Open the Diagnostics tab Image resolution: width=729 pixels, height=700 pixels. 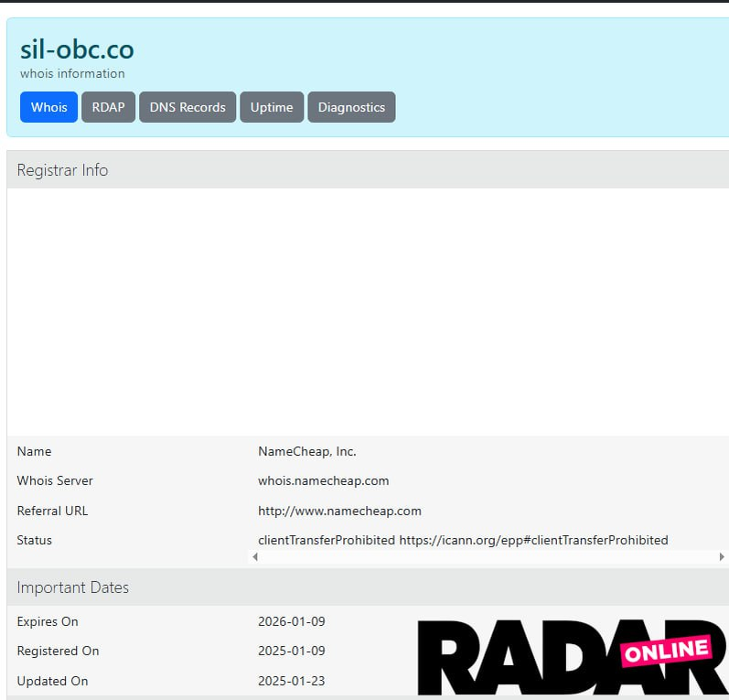[351, 107]
